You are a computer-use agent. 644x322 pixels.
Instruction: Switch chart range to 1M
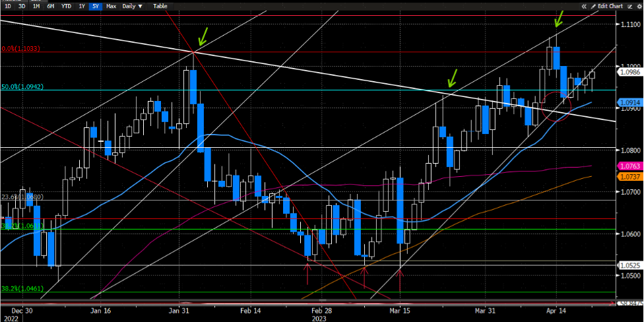click(36, 6)
